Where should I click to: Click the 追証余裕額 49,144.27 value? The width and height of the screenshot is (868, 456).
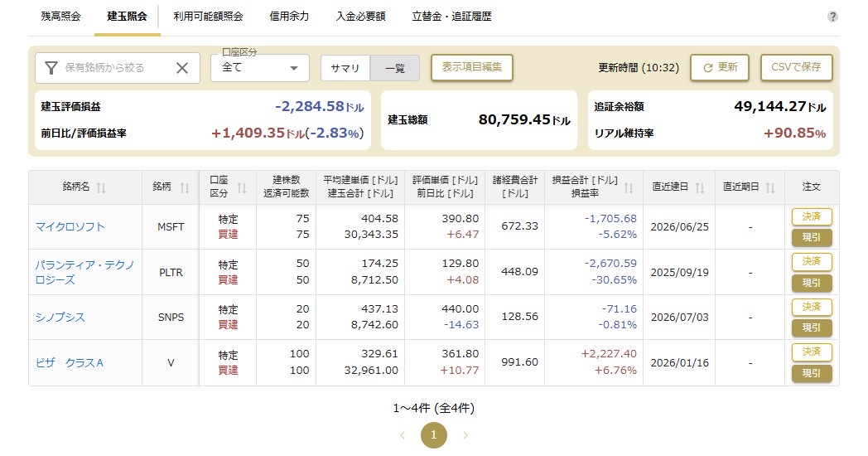click(780, 106)
